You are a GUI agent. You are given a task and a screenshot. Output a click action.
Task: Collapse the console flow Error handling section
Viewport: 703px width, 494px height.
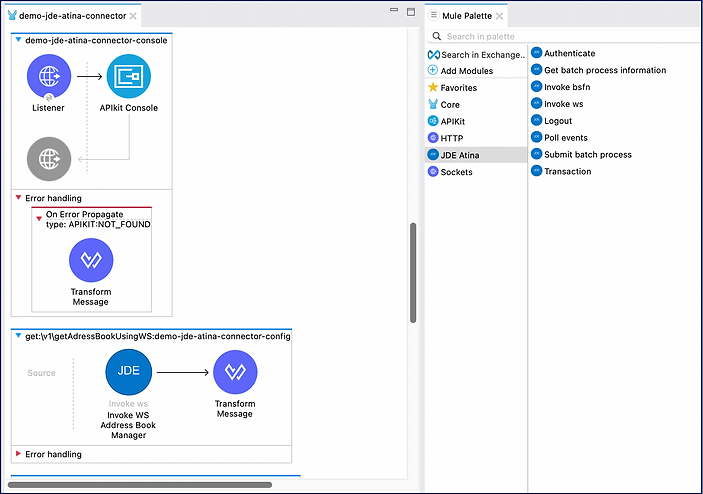pyautogui.click(x=18, y=198)
